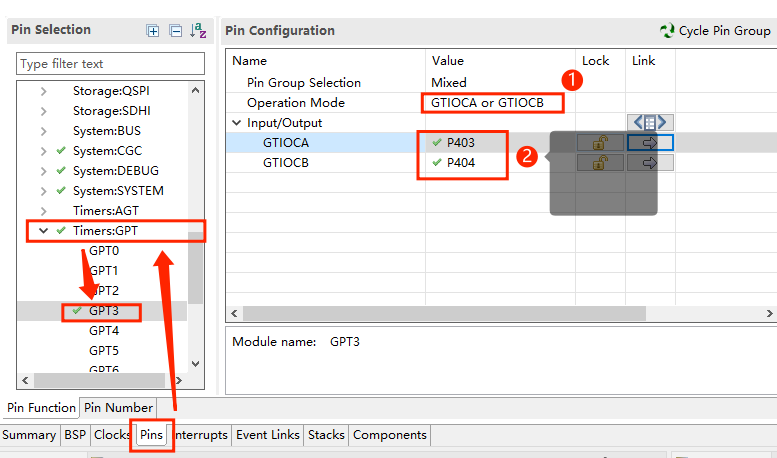Click the collapse all icon in Pin Selection
Image resolution: width=777 pixels, height=458 pixels.
[175, 31]
